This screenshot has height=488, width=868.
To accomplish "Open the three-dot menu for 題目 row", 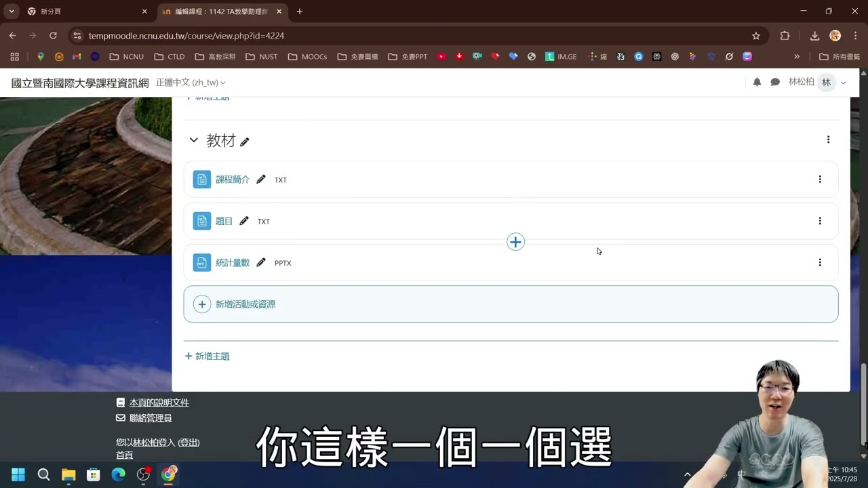I will [820, 221].
